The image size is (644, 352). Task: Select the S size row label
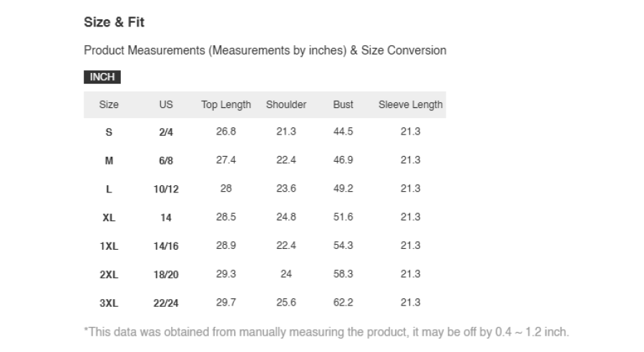109,132
